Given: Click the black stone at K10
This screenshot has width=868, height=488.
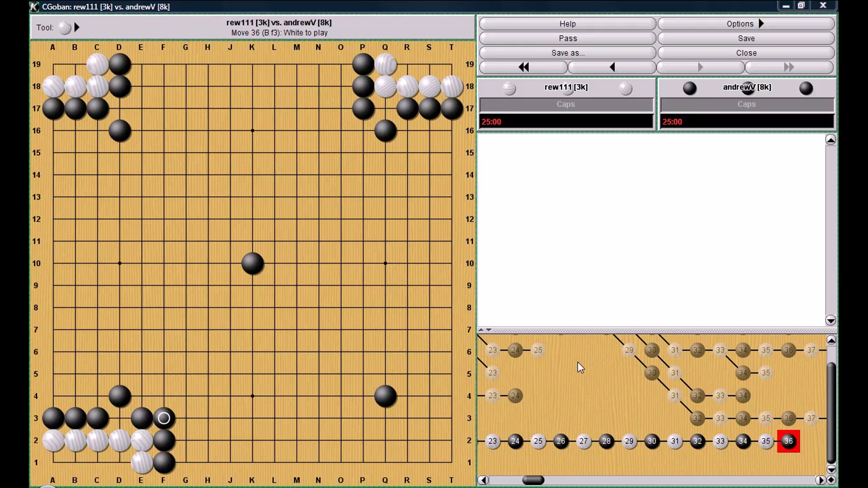Looking at the screenshot, I should (252, 263).
